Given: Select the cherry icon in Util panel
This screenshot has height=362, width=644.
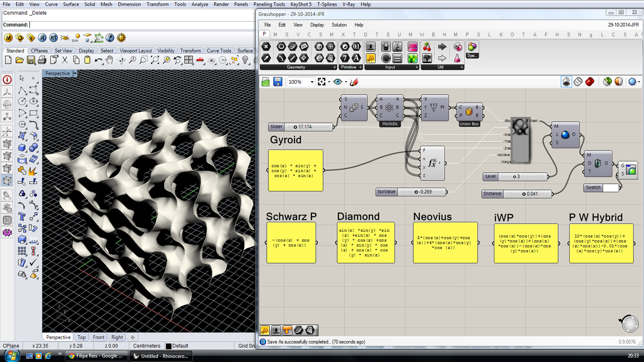Looking at the screenshot, I should tap(427, 47).
